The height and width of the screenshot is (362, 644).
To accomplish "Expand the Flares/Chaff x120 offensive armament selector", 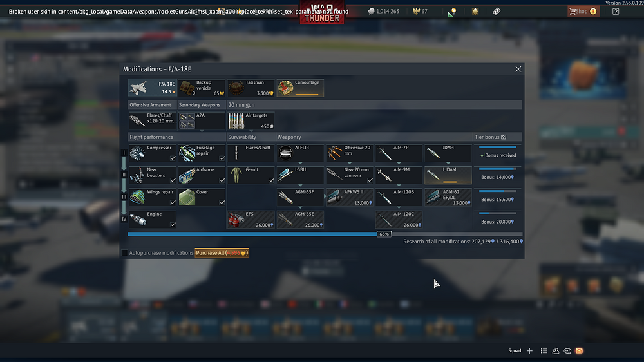I will [x=153, y=121].
